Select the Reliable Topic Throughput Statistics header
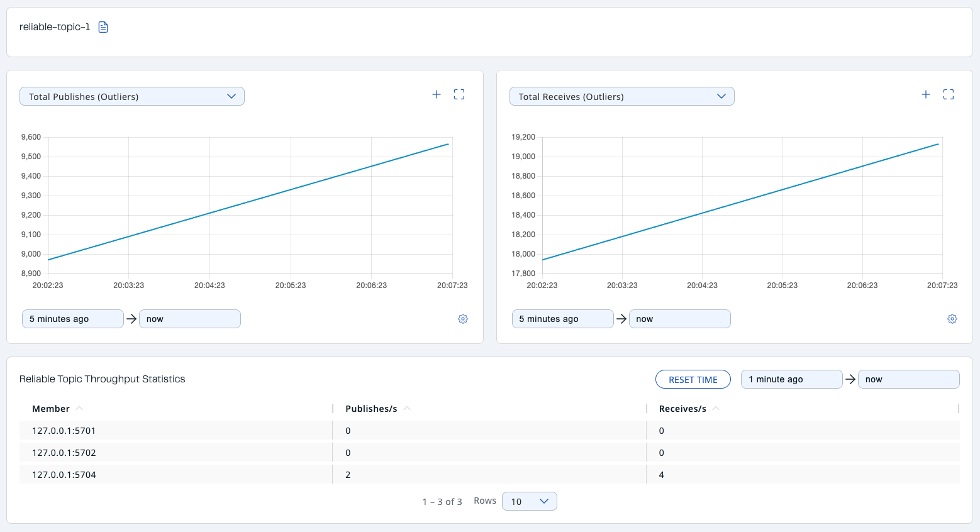The image size is (980, 532). pyautogui.click(x=101, y=379)
